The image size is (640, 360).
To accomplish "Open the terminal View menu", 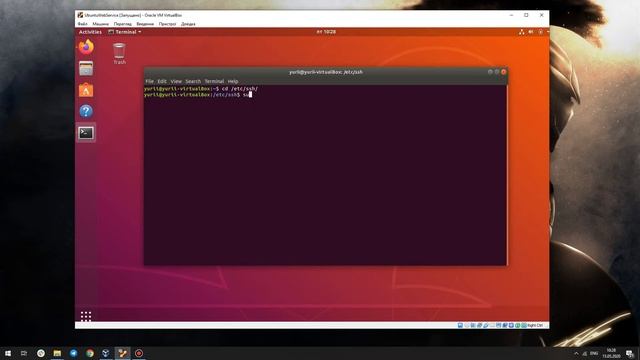I will pos(176,81).
